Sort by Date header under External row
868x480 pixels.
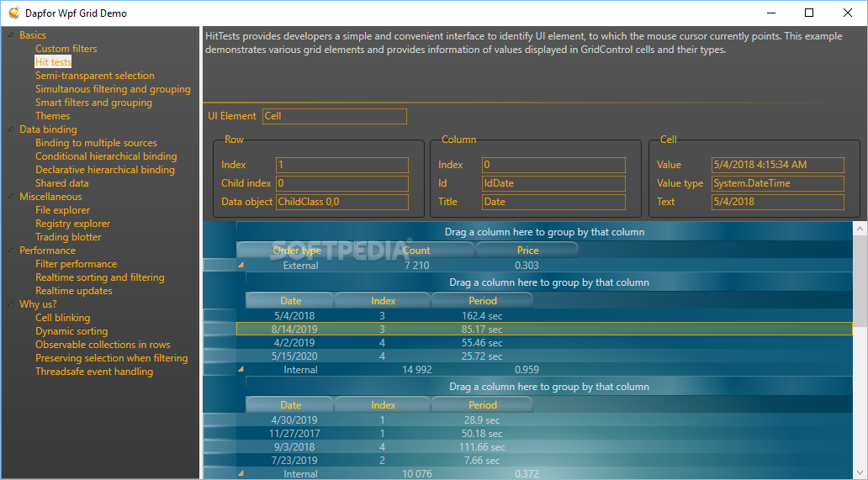tap(290, 301)
